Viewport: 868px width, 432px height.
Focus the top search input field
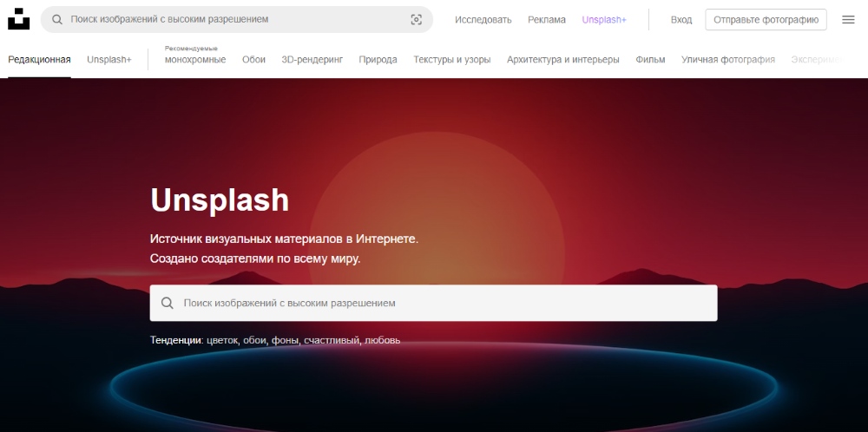coord(234,19)
